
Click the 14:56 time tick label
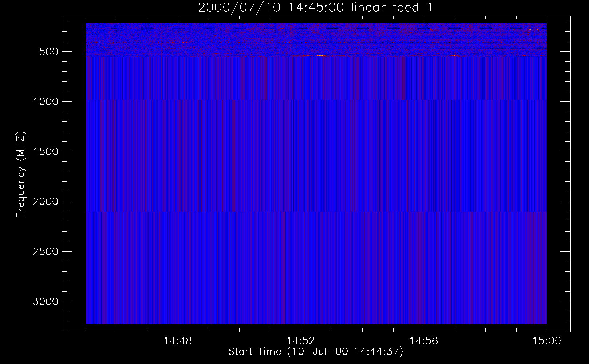click(x=424, y=341)
